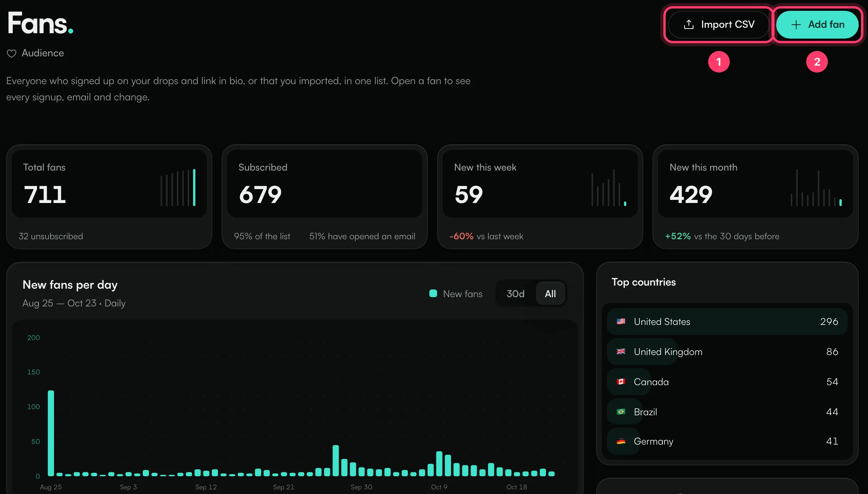Image resolution: width=868 pixels, height=494 pixels.
Task: Select the All range tab
Action: coord(550,294)
